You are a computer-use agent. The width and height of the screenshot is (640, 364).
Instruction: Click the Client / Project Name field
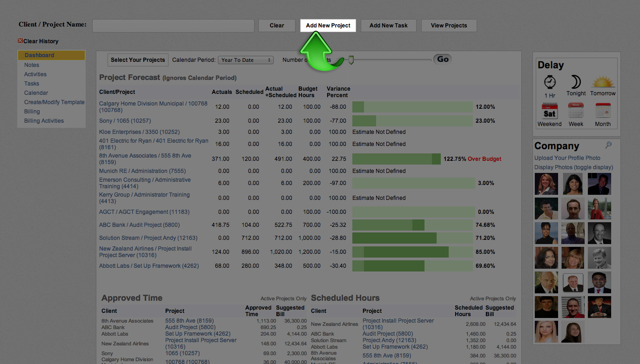pyautogui.click(x=173, y=26)
